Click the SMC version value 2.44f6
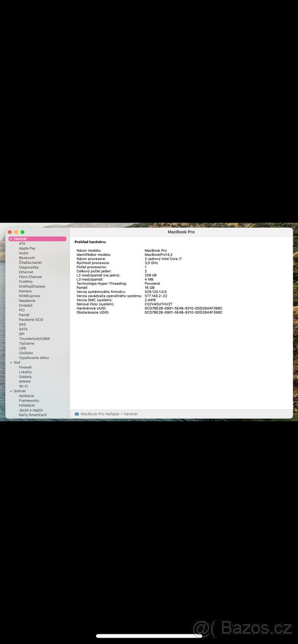This screenshot has width=298, height=644. 150,300
